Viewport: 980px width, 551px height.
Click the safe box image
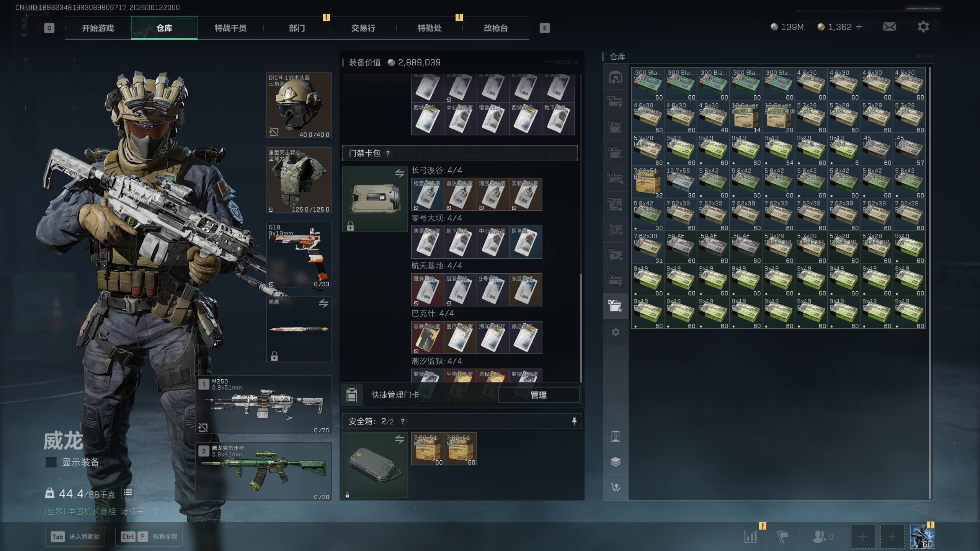tap(375, 465)
